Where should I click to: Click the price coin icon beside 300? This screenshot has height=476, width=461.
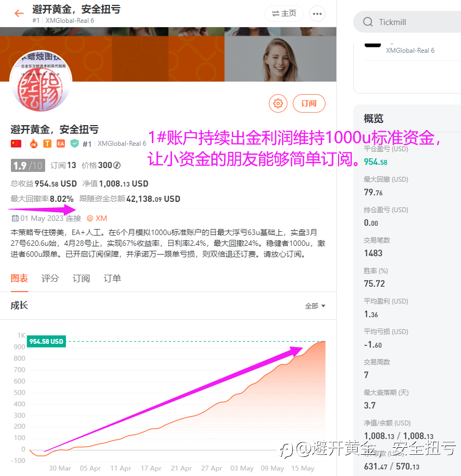117,165
